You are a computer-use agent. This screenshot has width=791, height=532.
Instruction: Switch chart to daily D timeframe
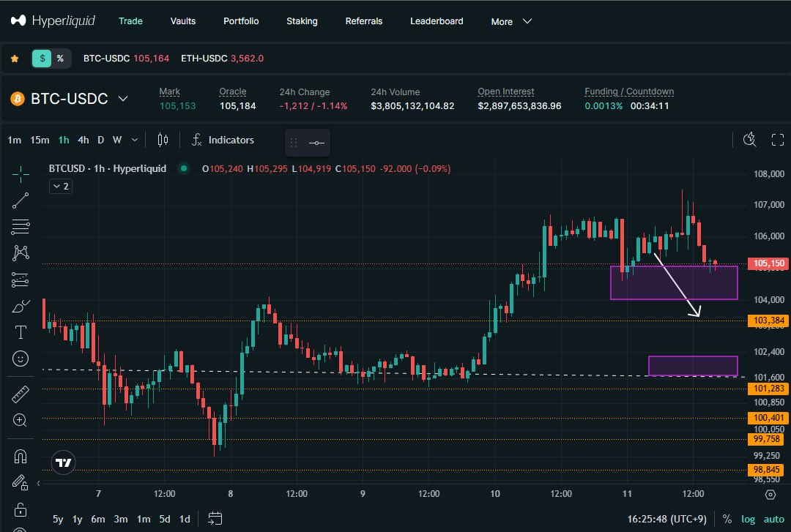coord(101,140)
